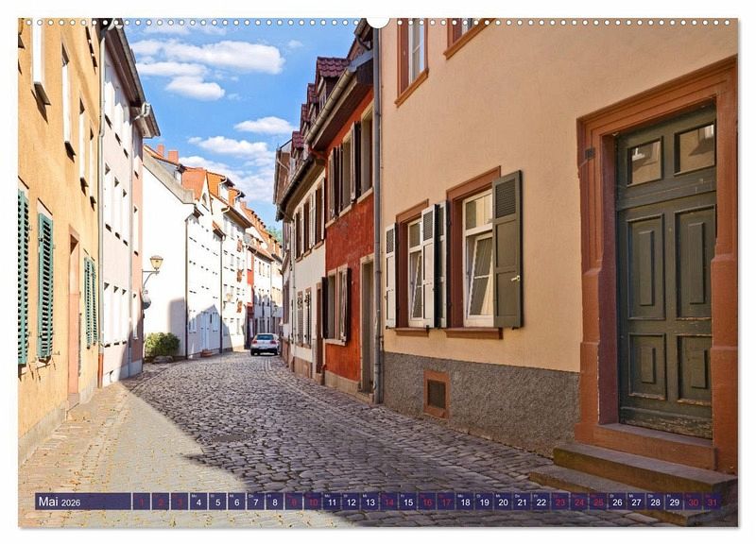756x545 pixels.
Task: Select day 18 in the calendar strip
Action: coord(465,502)
